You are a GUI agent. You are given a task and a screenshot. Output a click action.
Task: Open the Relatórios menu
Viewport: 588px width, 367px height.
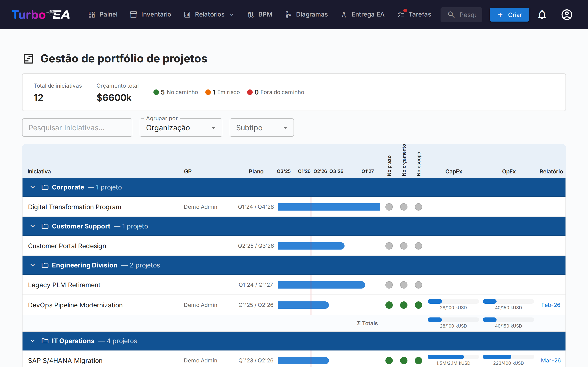click(x=209, y=14)
